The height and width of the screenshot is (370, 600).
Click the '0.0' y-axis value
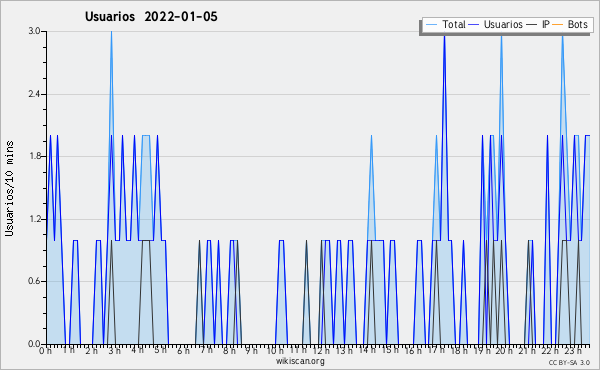click(x=34, y=344)
